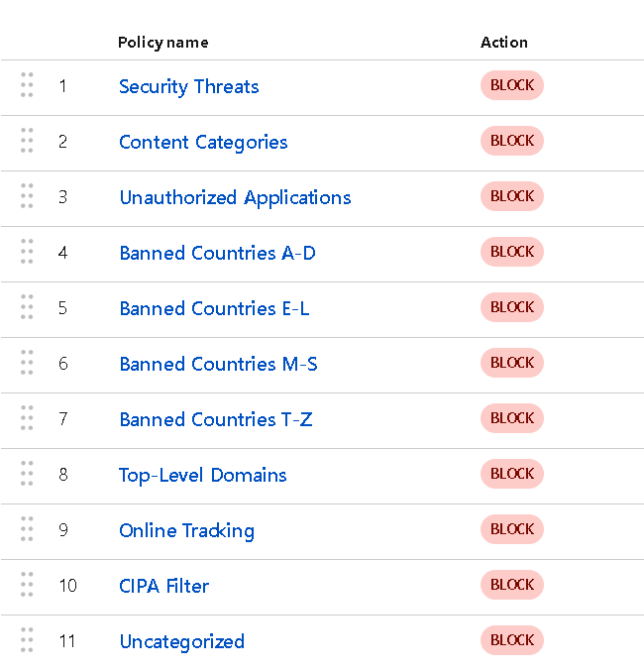
Task: Click drag handle for Banned Countries M-S
Action: 27,363
